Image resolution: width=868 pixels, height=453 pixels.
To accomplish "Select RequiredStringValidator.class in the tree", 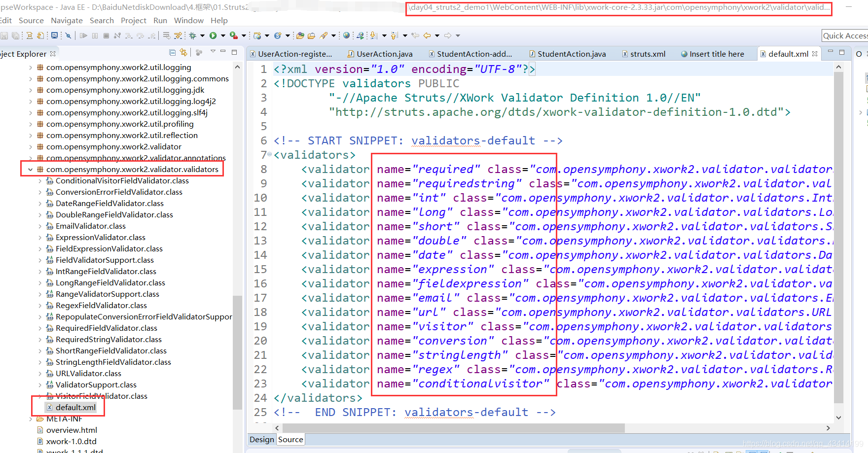I will (x=108, y=339).
